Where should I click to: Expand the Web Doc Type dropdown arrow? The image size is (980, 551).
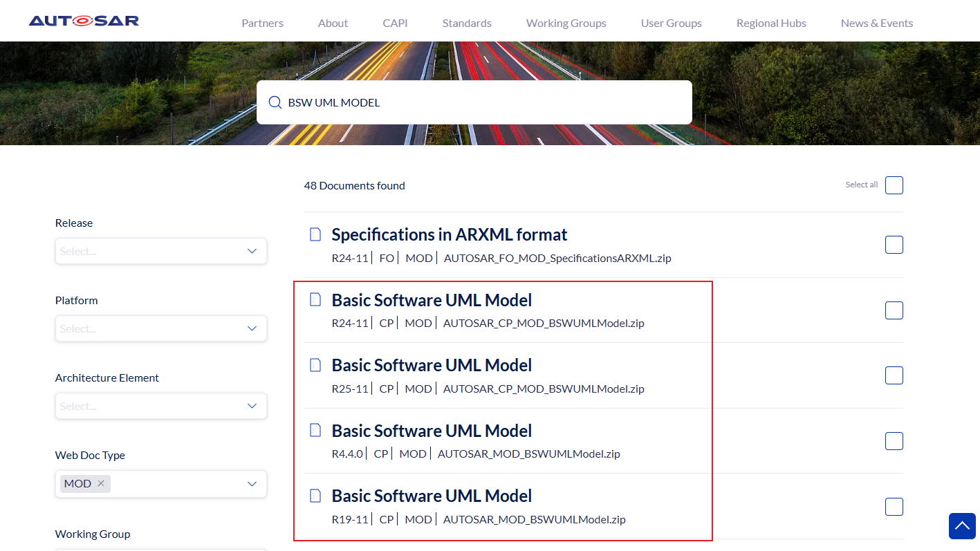(x=252, y=484)
